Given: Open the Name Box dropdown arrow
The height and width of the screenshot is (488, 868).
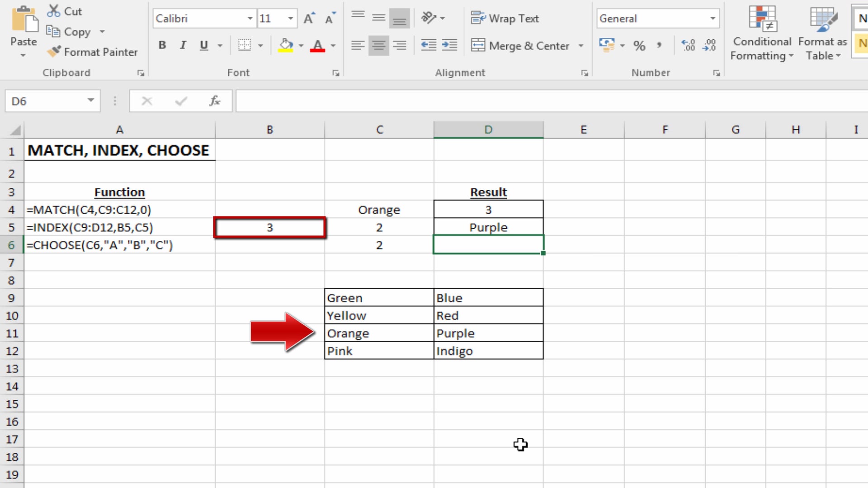Looking at the screenshot, I should click(91, 101).
